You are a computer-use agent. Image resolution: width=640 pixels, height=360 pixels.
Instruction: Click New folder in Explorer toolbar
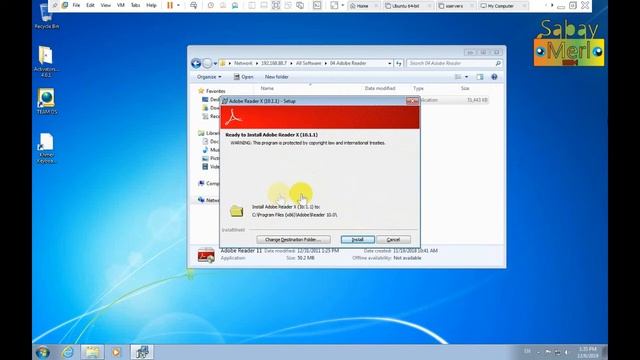coord(276,77)
